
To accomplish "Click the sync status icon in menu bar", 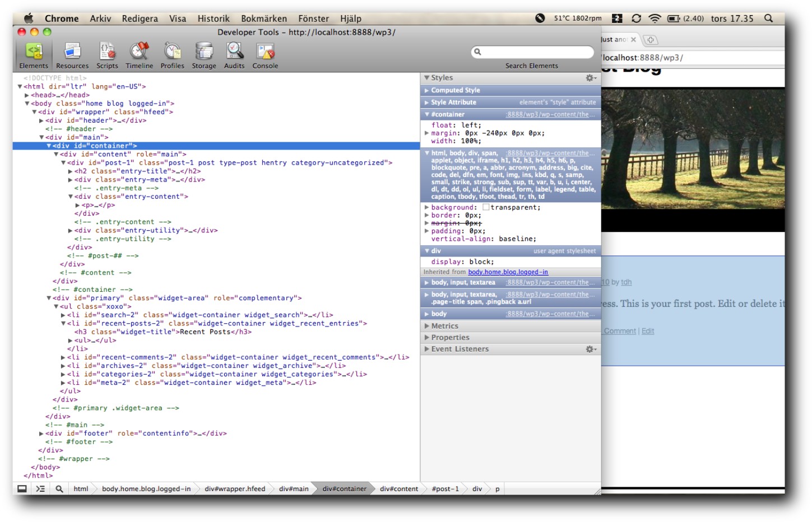I will coord(636,18).
